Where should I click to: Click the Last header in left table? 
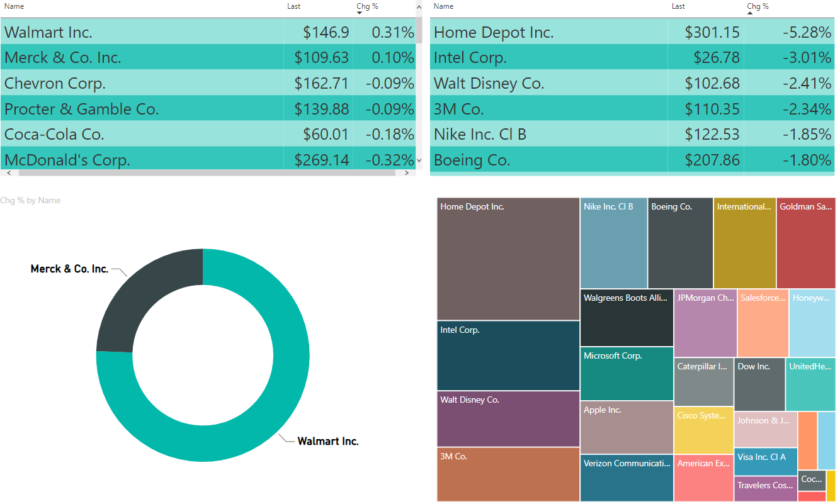click(293, 6)
